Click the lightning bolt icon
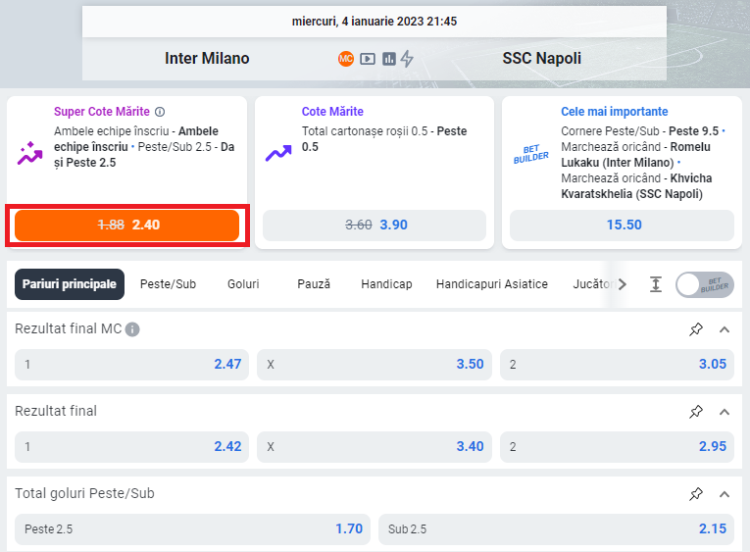Image resolution: width=750 pixels, height=552 pixels. click(x=407, y=59)
